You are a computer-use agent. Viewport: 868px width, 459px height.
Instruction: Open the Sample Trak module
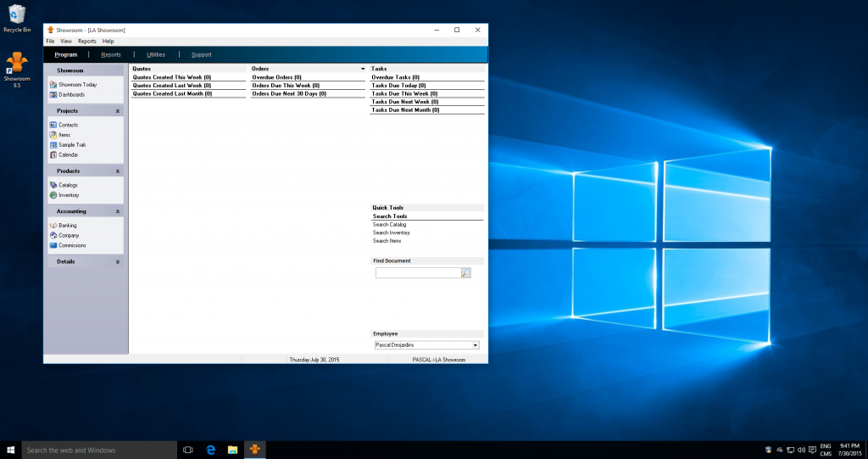[x=72, y=145]
